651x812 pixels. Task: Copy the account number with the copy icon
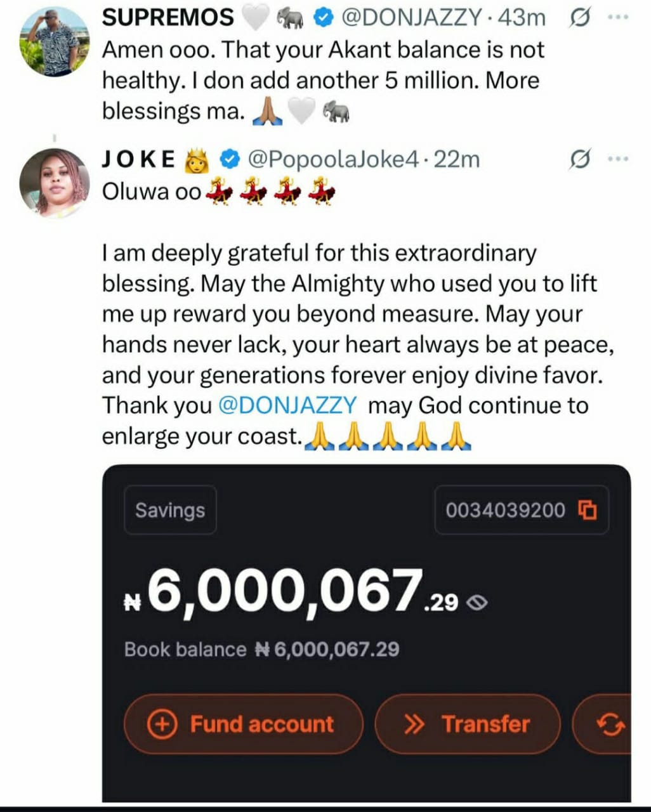[x=588, y=509]
